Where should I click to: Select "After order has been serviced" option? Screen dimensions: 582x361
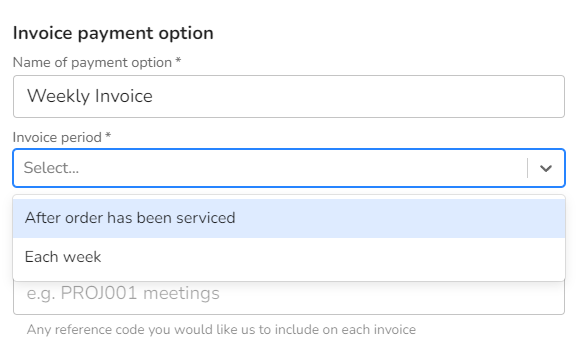click(289, 218)
